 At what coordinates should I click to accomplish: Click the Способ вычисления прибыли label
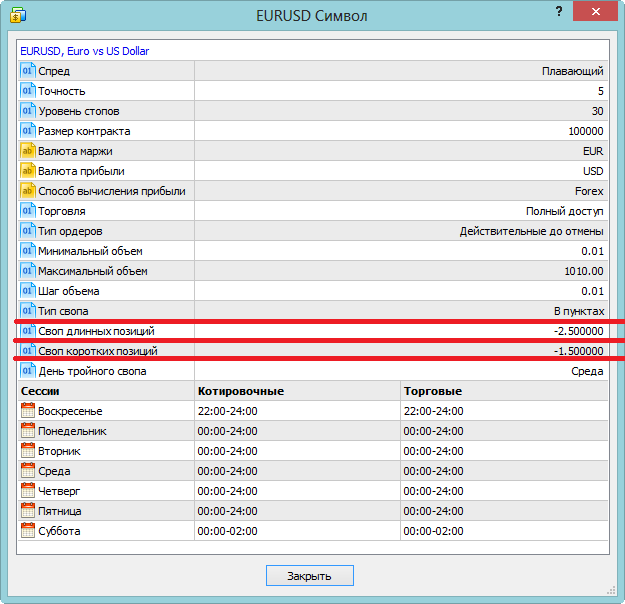(x=112, y=191)
